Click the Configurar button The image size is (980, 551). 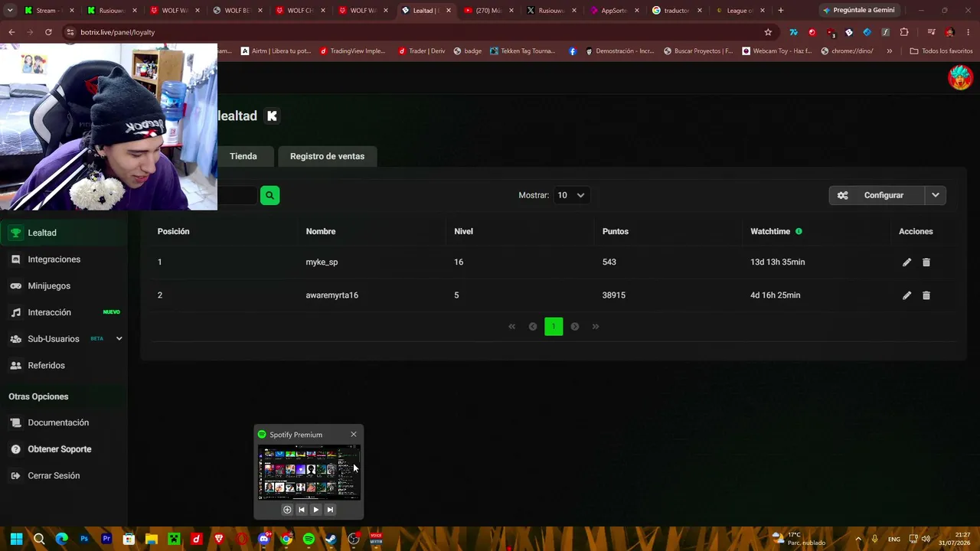(x=877, y=195)
